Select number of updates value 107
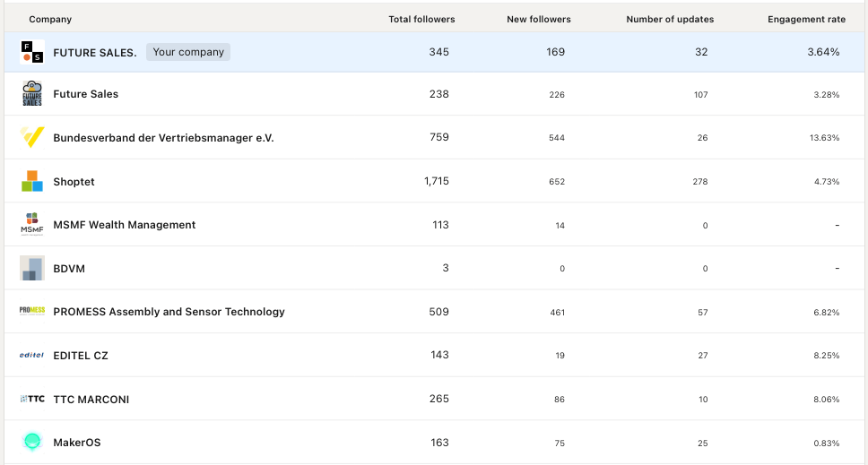This screenshot has width=868, height=465. [701, 95]
